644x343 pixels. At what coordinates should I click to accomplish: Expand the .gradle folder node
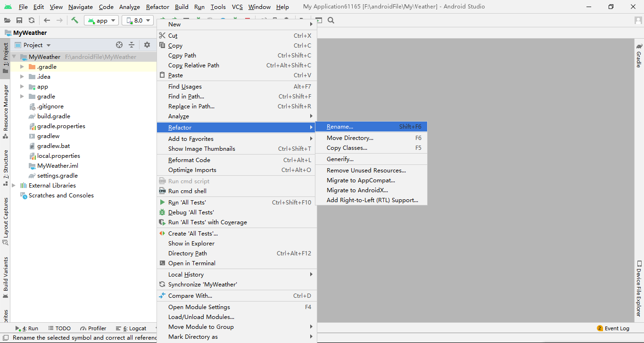pos(22,66)
